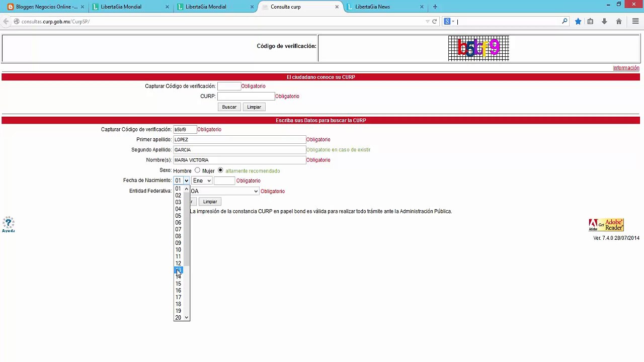Click the day list scrollbar thumb
This screenshot has width=644, height=362.
(187, 229)
